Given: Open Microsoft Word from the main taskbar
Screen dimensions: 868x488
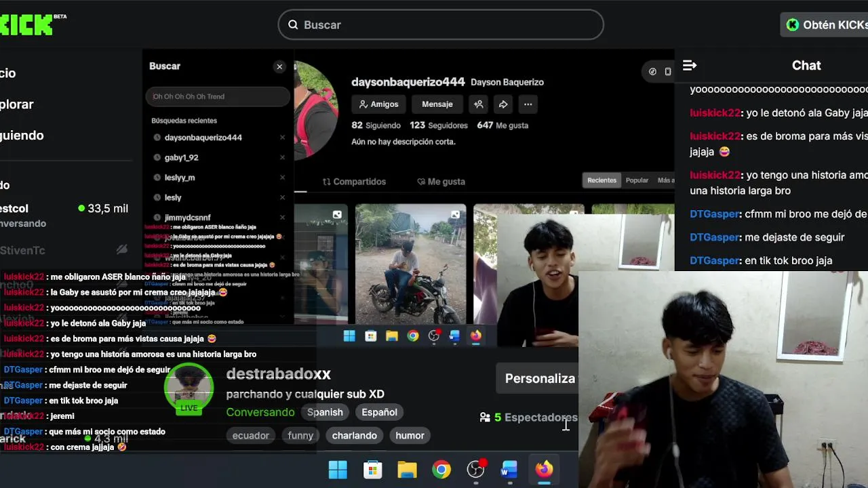Looking at the screenshot, I should (x=509, y=469).
